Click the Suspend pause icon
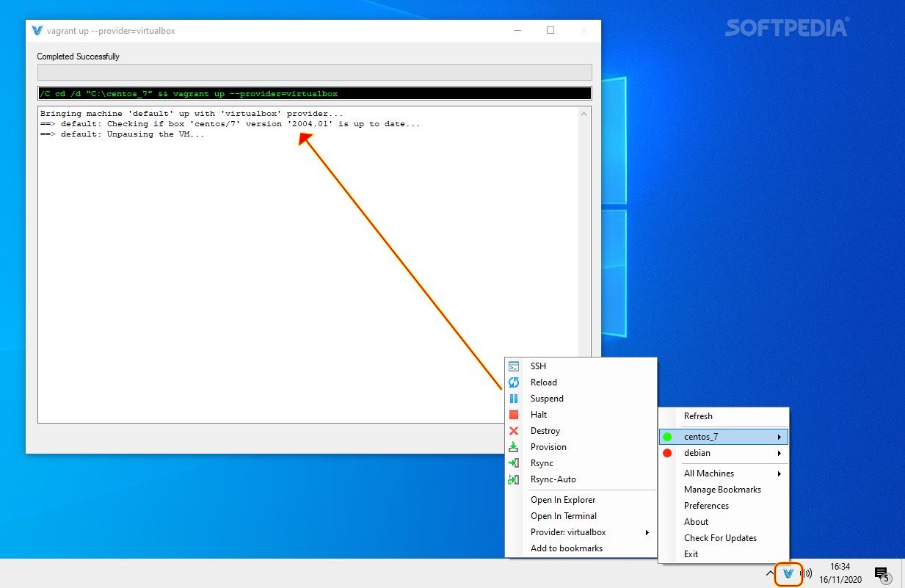The image size is (905, 588). point(514,399)
